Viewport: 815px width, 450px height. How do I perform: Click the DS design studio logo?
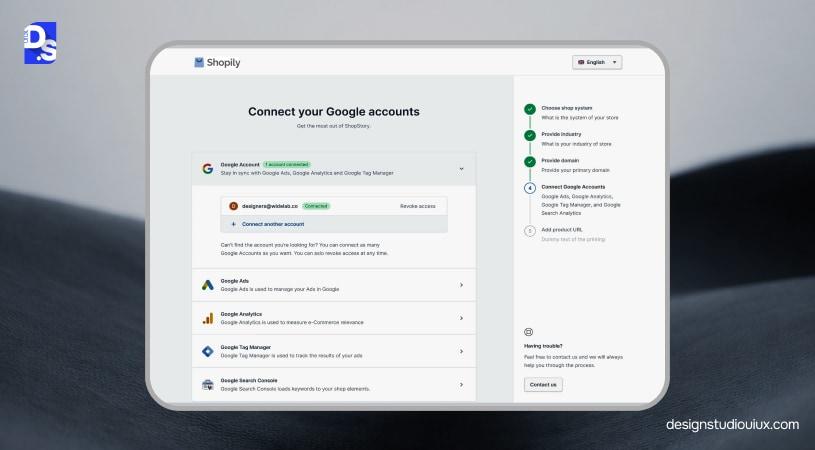[x=40, y=43]
